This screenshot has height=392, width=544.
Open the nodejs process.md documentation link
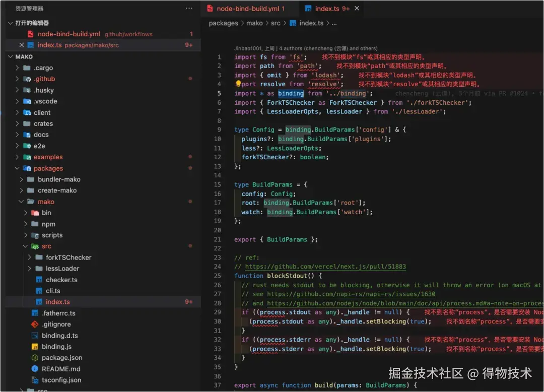pos(405,303)
